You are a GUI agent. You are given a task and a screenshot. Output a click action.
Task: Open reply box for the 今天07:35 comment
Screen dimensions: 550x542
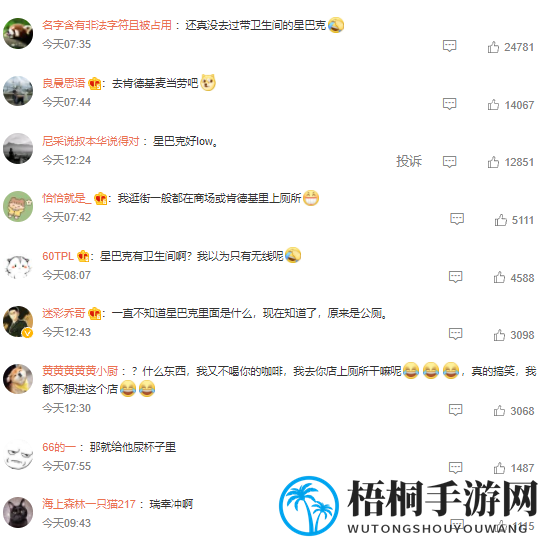449,46
